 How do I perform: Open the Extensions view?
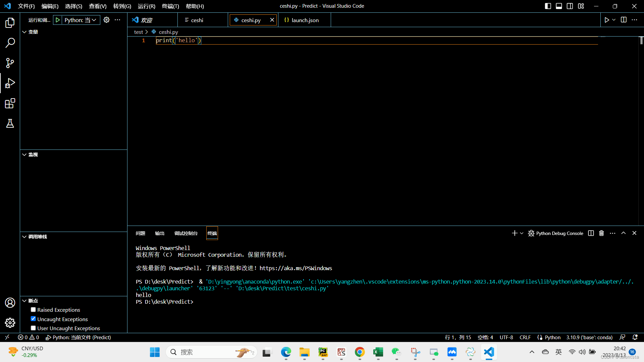[10, 103]
